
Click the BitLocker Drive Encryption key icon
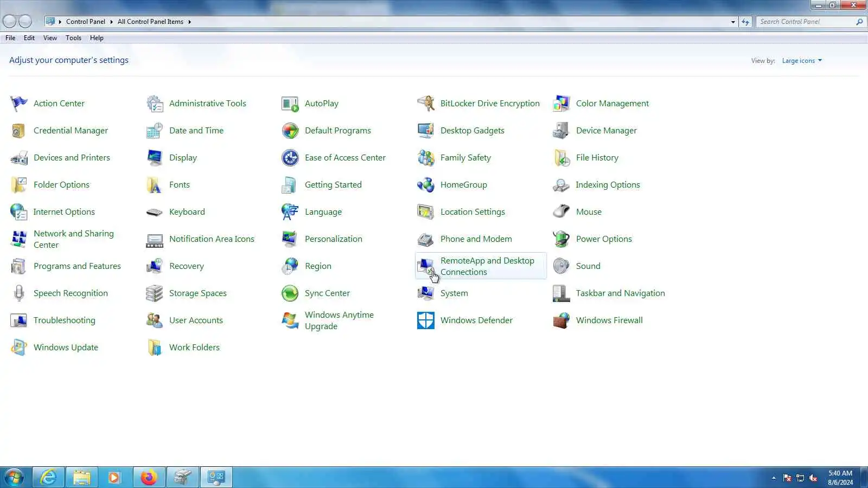pyautogui.click(x=426, y=103)
